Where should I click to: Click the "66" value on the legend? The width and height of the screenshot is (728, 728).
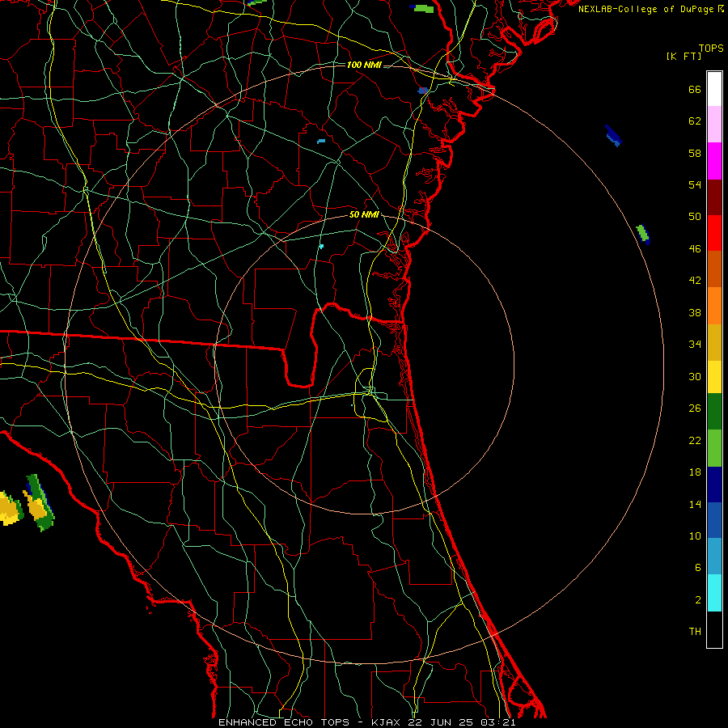[695, 90]
